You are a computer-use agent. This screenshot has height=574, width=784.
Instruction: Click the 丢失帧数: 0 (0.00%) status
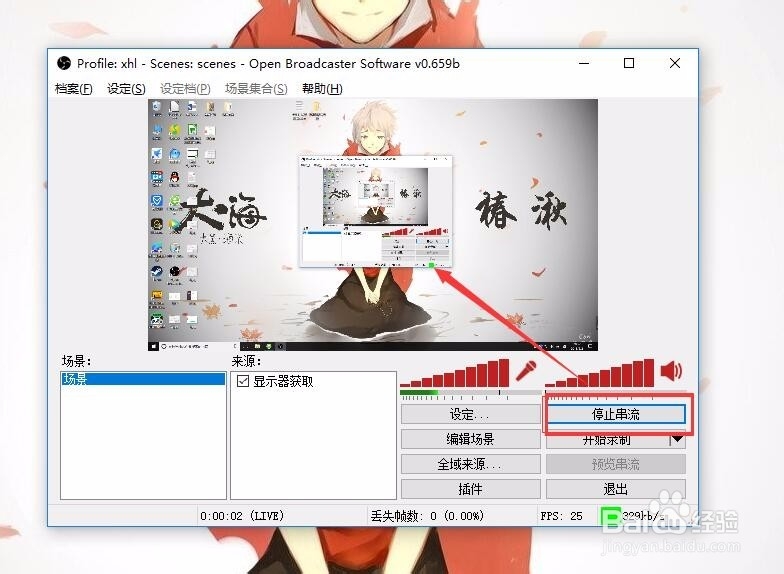428,516
